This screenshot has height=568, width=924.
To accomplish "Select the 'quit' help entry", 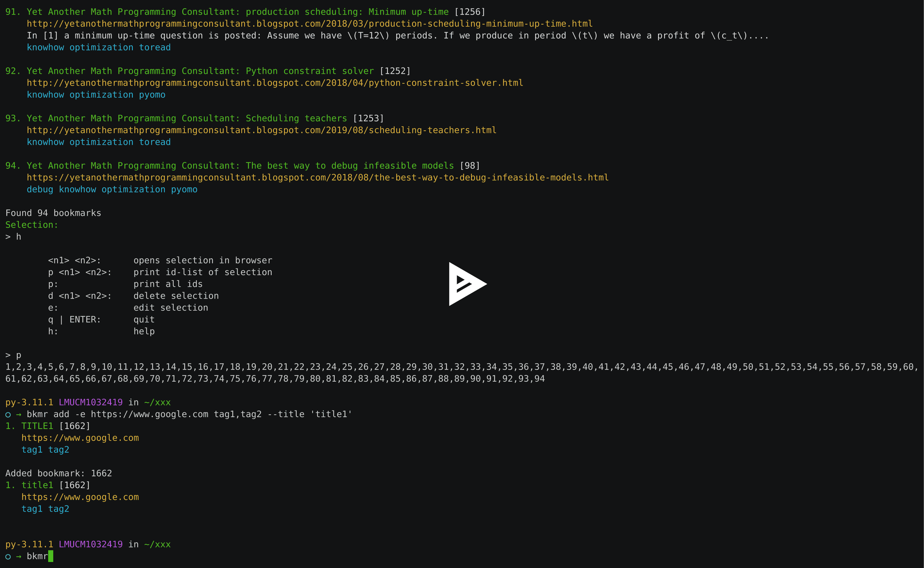I will point(144,319).
